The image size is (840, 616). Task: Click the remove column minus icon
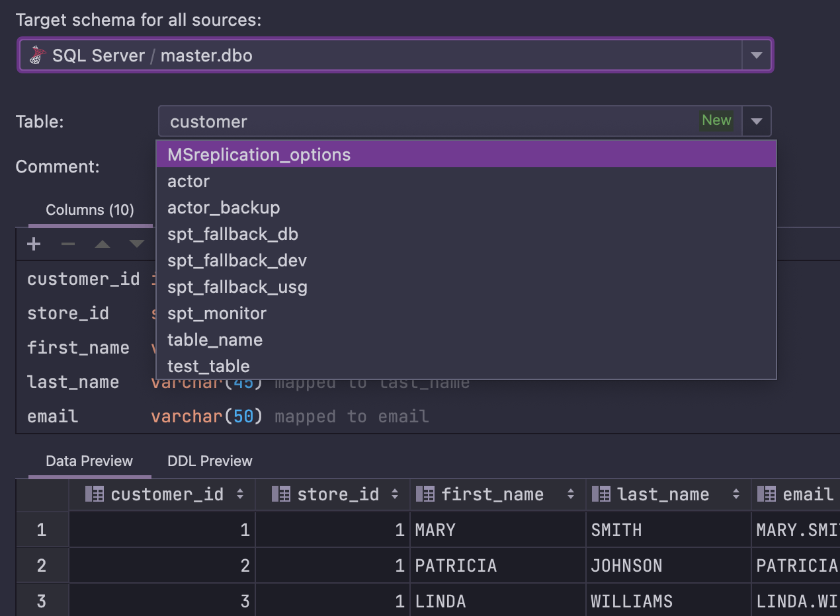coord(68,245)
